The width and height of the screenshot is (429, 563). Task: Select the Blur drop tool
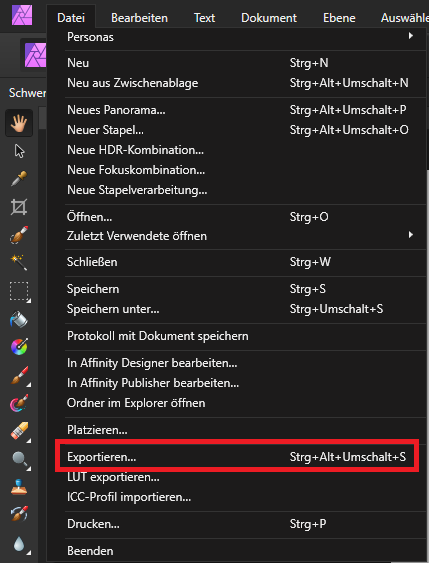pyautogui.click(x=20, y=544)
